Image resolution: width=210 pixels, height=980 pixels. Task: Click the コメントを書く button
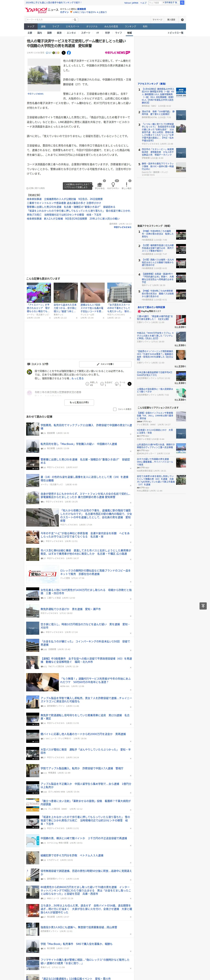105,364
